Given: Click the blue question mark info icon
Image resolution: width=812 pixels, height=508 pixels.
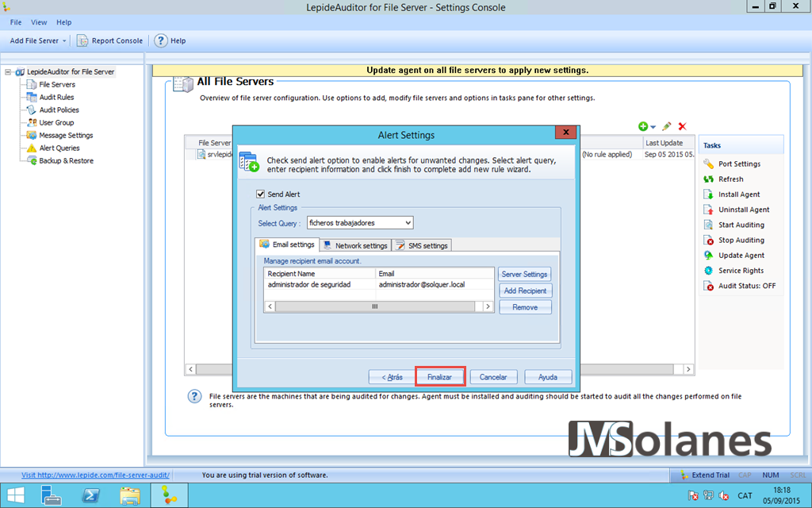Looking at the screenshot, I should tap(194, 397).
